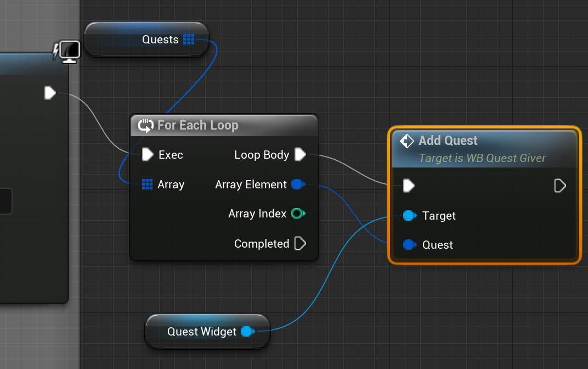Click the Quest Widget output pin
The height and width of the screenshot is (369, 588).
(247, 332)
